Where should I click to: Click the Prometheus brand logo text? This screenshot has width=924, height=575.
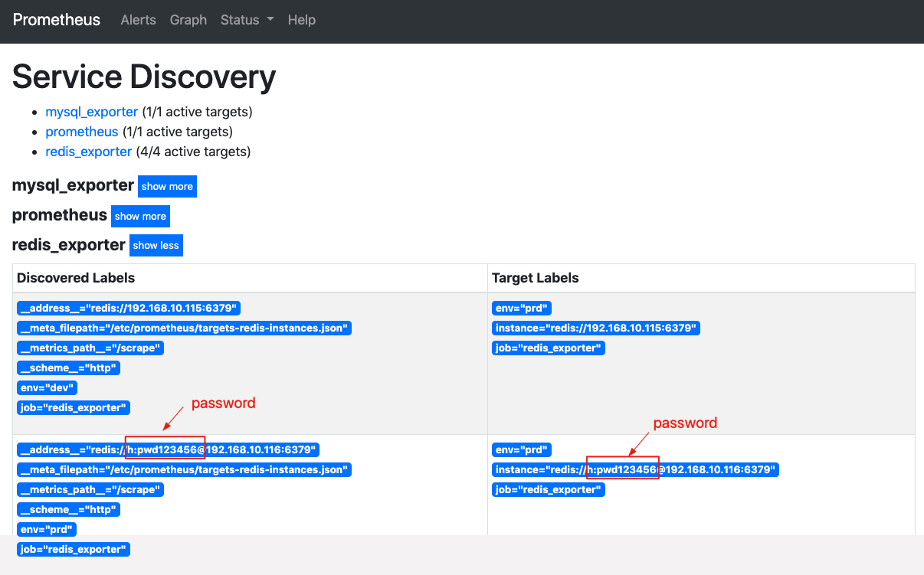57,20
